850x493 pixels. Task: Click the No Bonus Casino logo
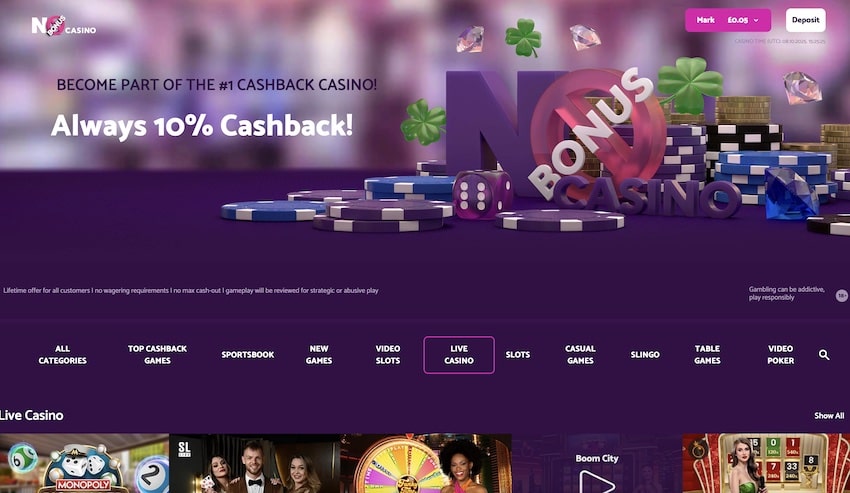click(64, 25)
